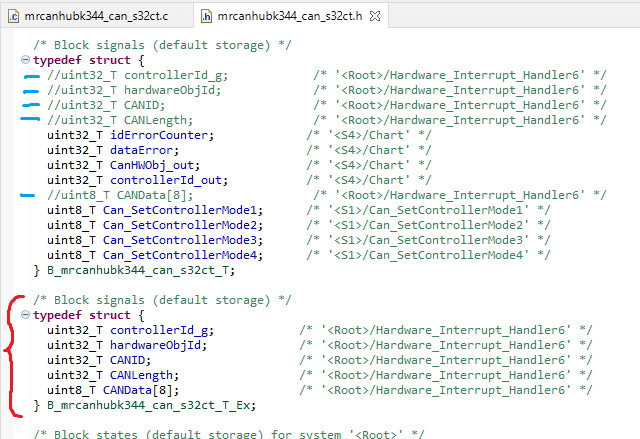Click the Can_SetControllerMode4 member name
The image size is (640, 439).
pos(180,255)
